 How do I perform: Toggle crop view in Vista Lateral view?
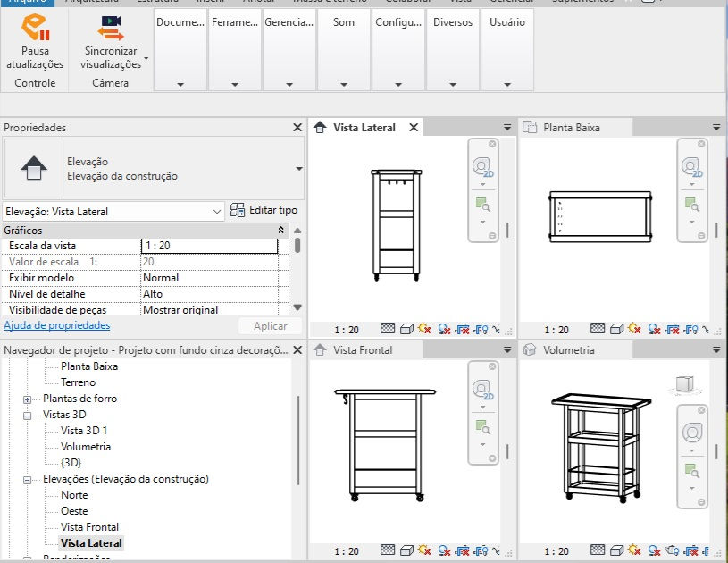coord(463,330)
